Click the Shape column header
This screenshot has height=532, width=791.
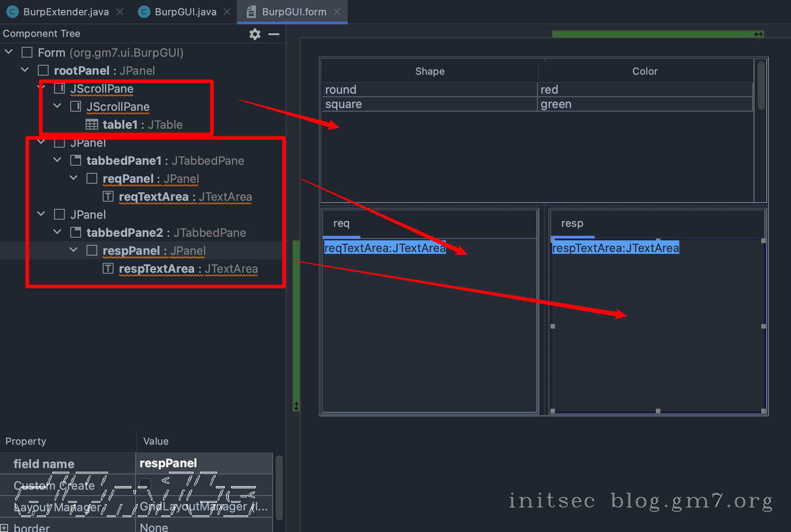click(x=430, y=72)
